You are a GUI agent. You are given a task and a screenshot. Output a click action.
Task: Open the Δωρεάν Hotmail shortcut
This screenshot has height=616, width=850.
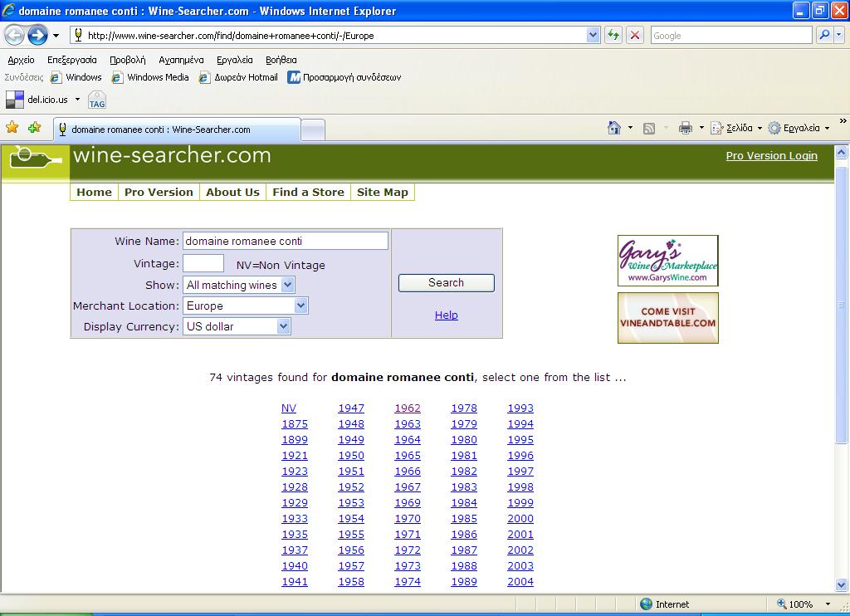pyautogui.click(x=238, y=77)
